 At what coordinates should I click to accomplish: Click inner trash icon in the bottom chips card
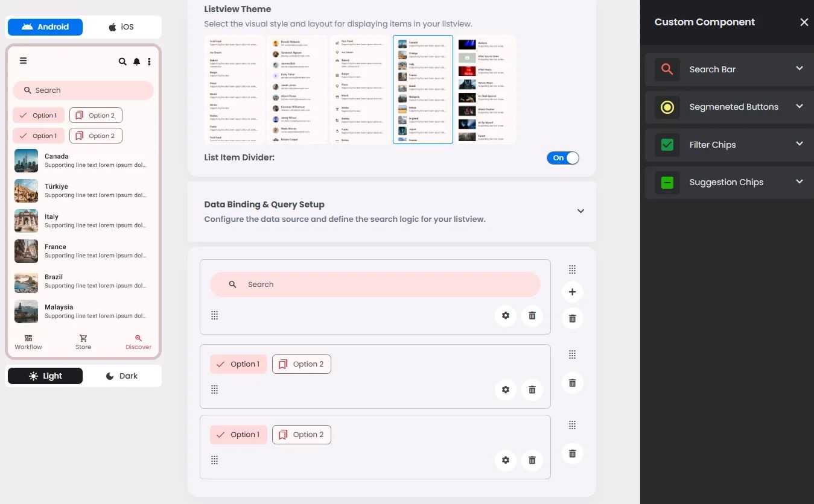[x=532, y=460]
